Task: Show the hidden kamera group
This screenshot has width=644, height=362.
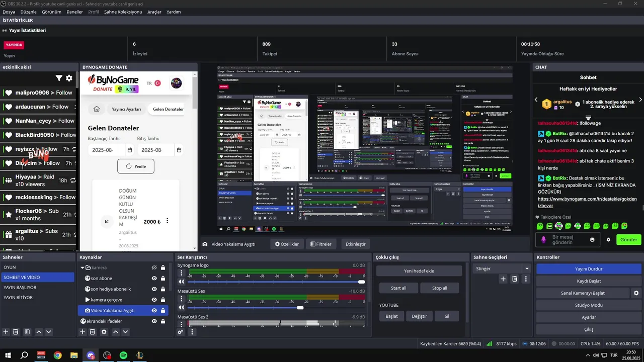Action: (x=154, y=267)
